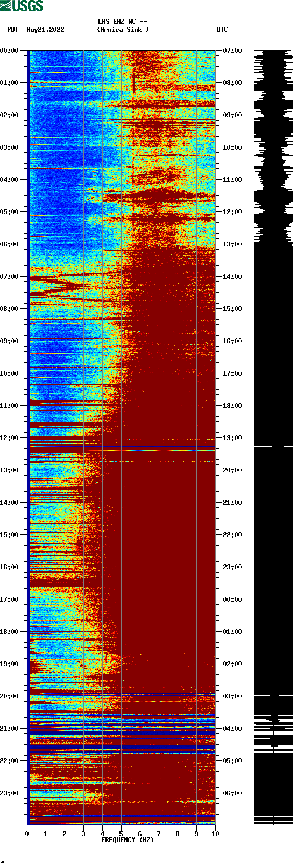The width and height of the screenshot is (297, 868).
Task: Click the 09:00 PDT time label
Action: [x=10, y=341]
